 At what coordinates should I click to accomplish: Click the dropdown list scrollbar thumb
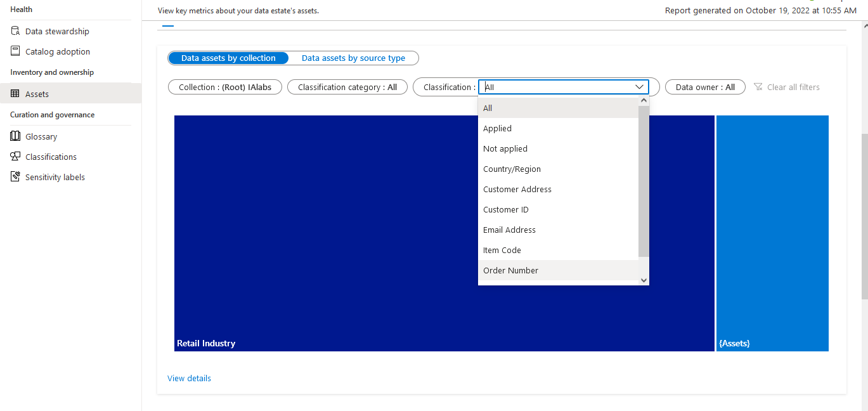(x=644, y=181)
